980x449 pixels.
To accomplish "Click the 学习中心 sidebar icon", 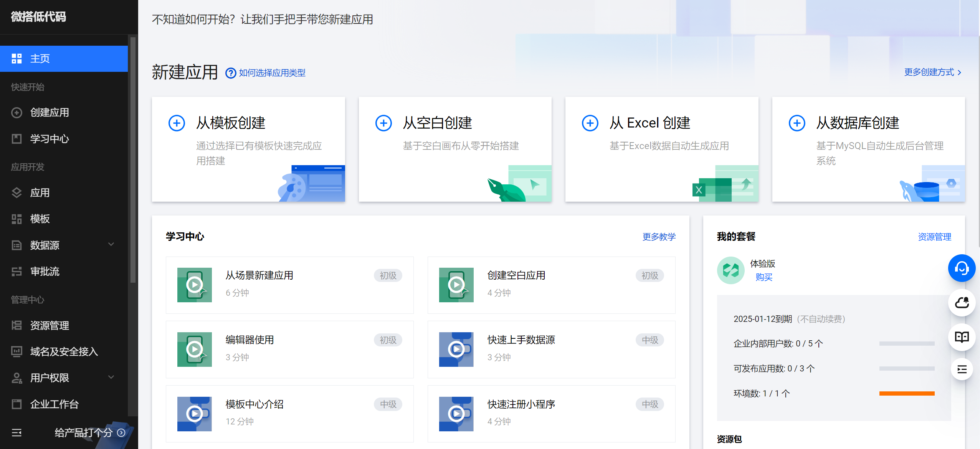I will click(17, 139).
